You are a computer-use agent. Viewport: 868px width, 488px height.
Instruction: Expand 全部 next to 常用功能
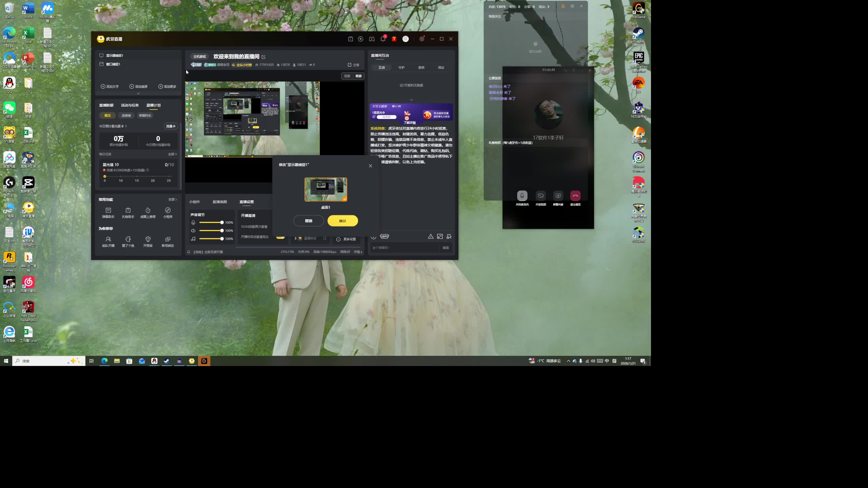173,199
